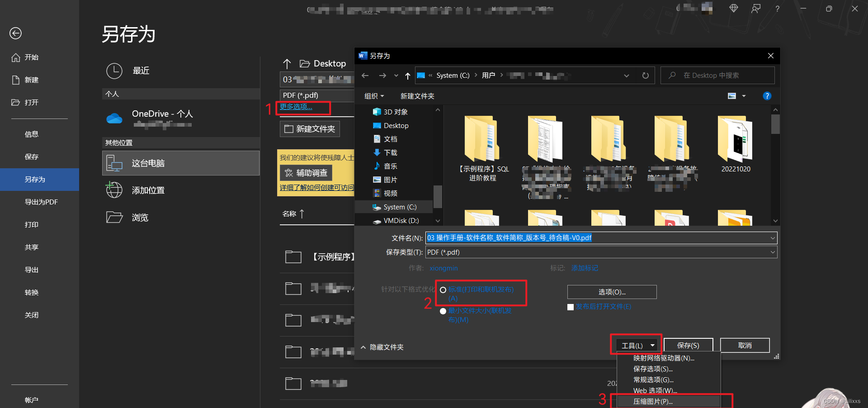Navigate back in the save dialog

click(x=365, y=76)
